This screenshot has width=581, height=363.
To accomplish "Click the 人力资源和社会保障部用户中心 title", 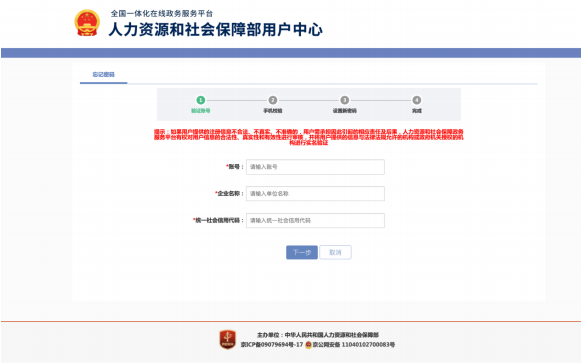I will click(x=215, y=30).
